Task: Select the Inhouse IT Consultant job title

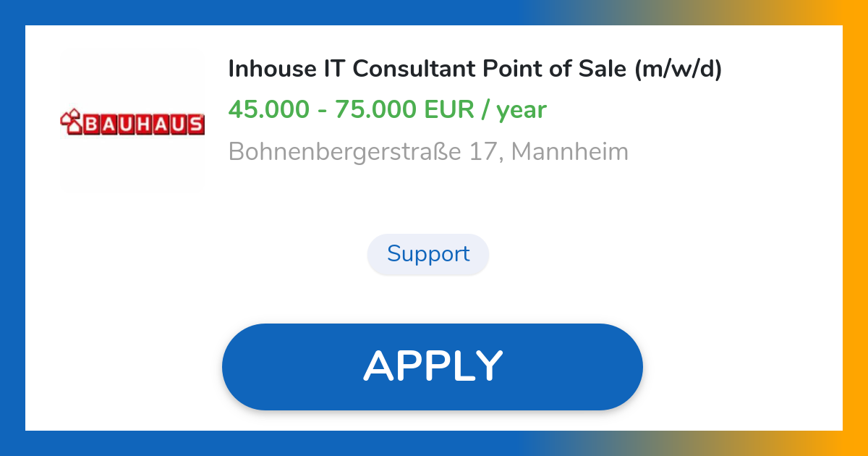Action: click(x=475, y=69)
